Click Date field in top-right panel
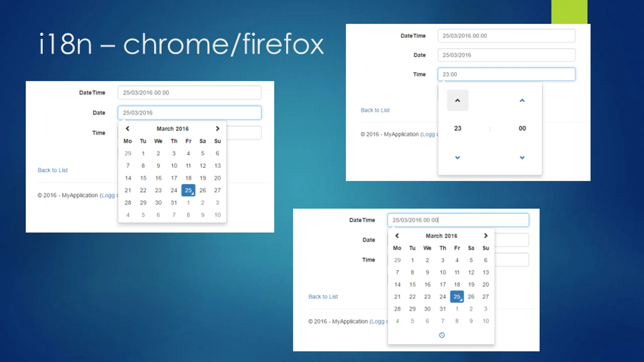This screenshot has height=362, width=644. click(506, 55)
